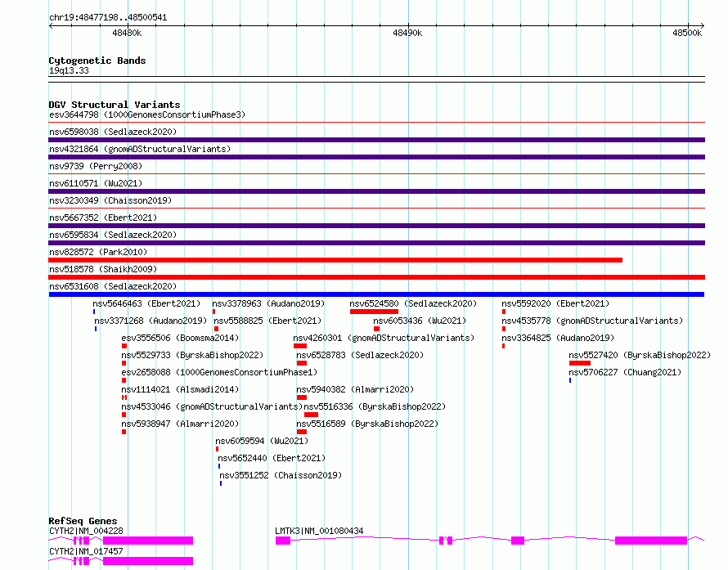
Task: Click the 48490k ruler tick label
Action: [407, 33]
